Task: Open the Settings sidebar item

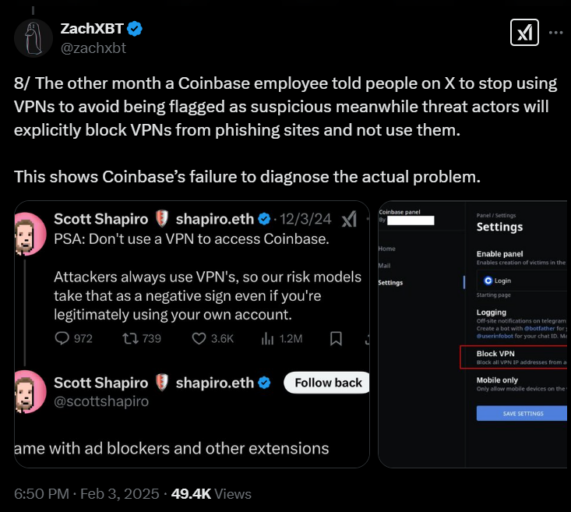Action: tap(390, 283)
